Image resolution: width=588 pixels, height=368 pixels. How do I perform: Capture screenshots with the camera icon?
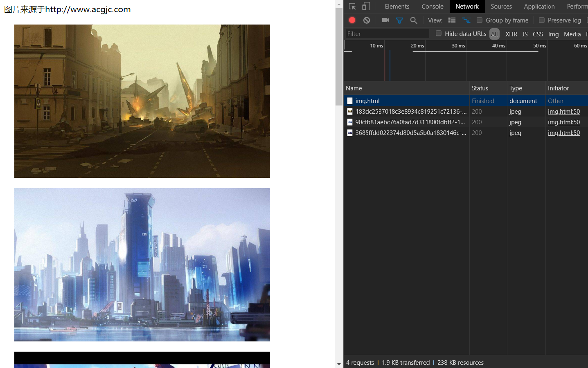(x=385, y=20)
